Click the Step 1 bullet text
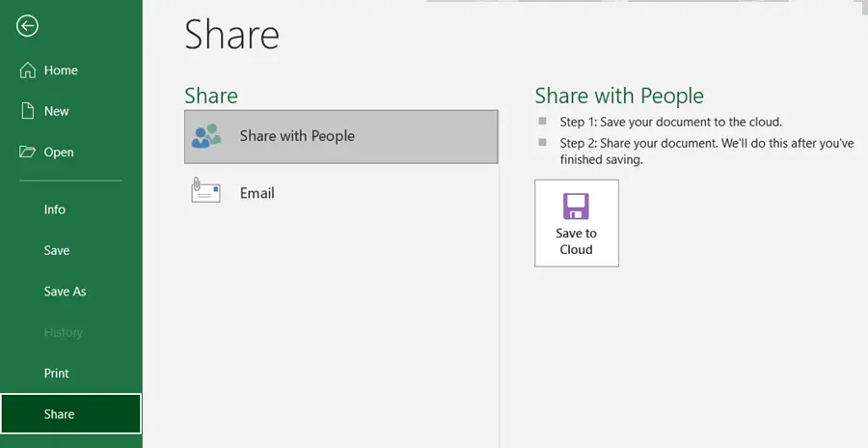868x448 pixels. pyautogui.click(x=671, y=122)
